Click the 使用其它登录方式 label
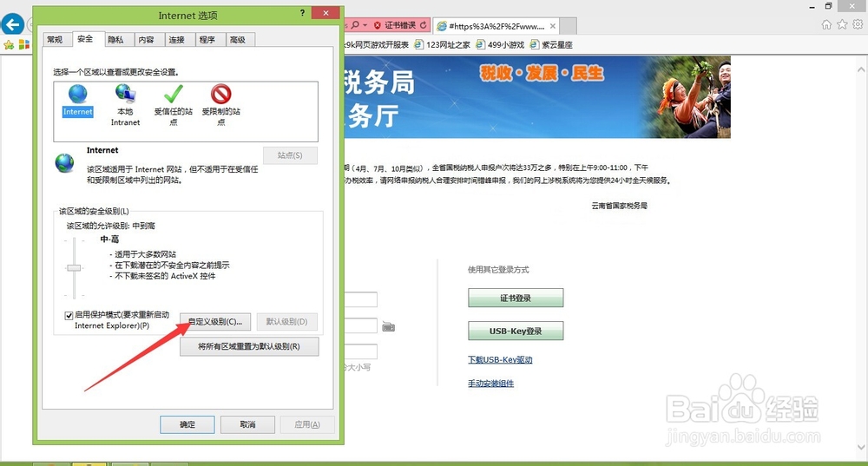The height and width of the screenshot is (466, 868). click(498, 270)
